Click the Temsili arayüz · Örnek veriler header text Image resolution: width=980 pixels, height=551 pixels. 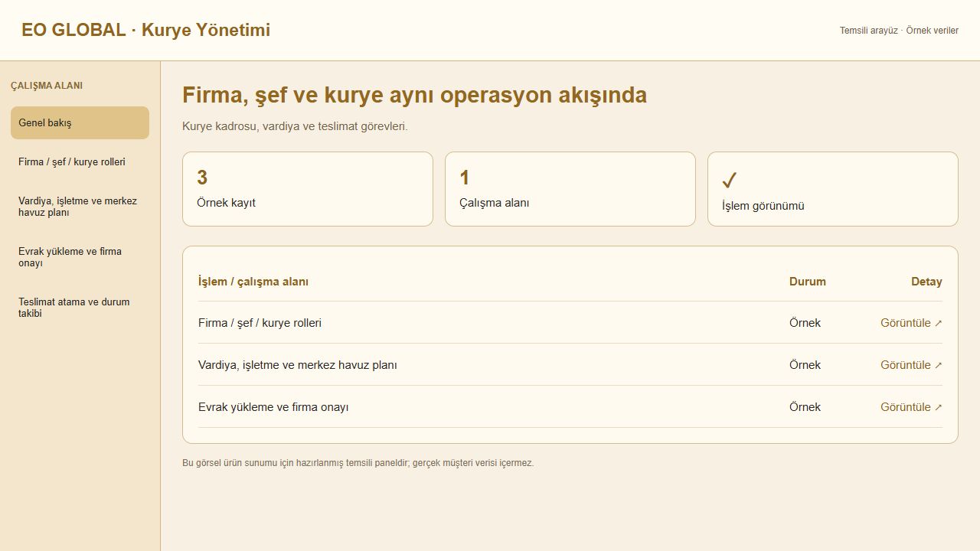pyautogui.click(x=899, y=31)
